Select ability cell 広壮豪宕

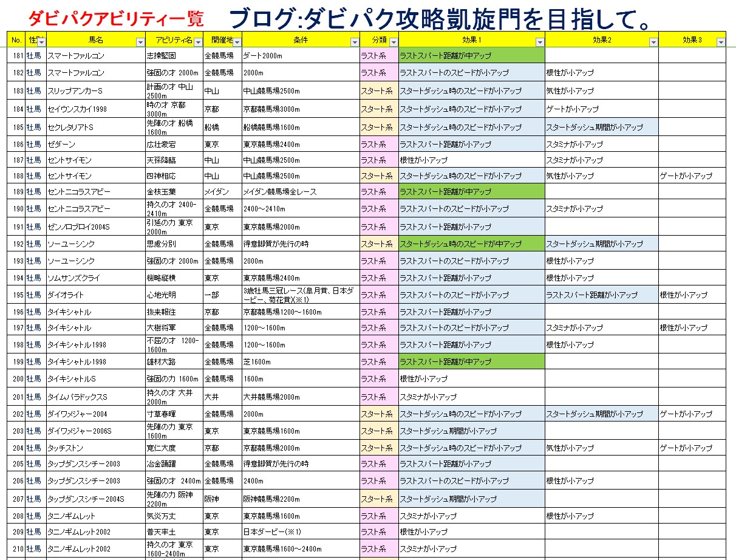coord(174,145)
